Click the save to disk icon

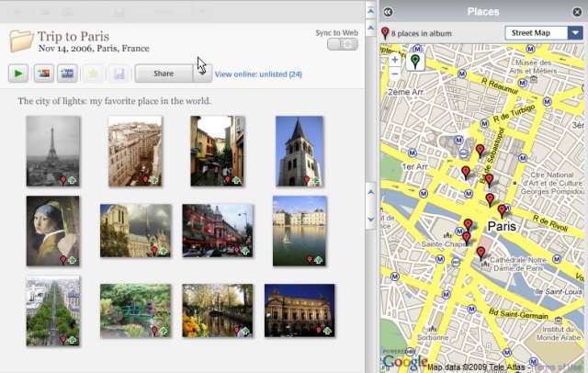coord(119,73)
